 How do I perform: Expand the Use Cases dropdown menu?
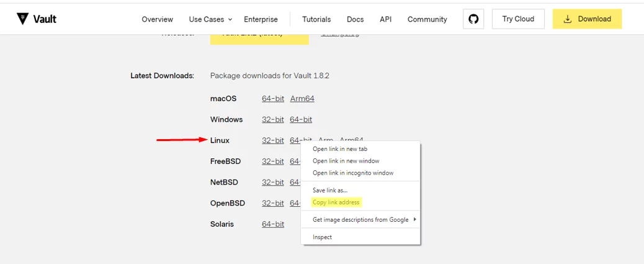point(210,19)
